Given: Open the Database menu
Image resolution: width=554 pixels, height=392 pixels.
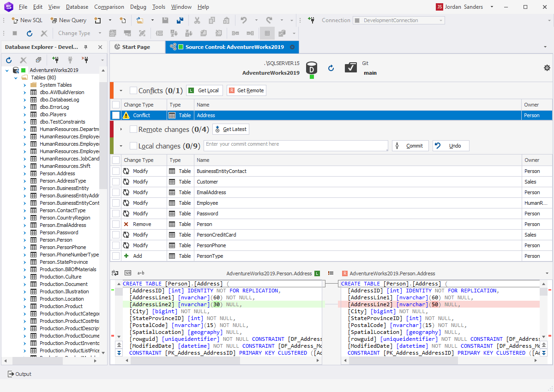Looking at the screenshot, I should click(77, 6).
